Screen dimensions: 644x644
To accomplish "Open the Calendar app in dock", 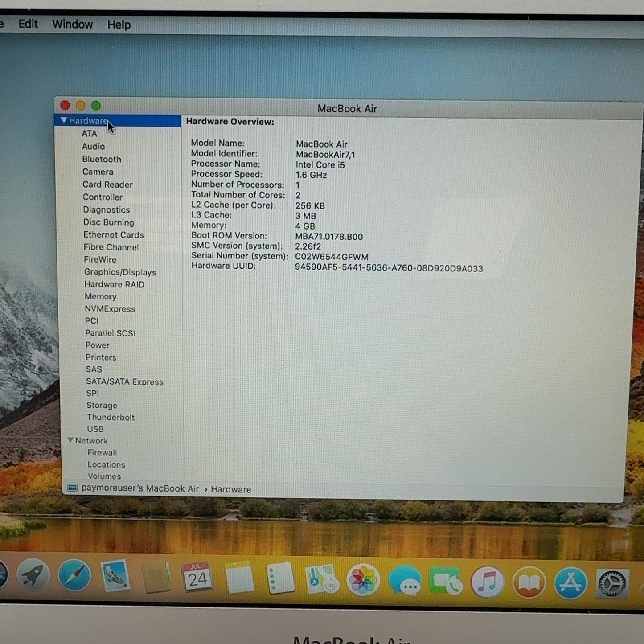I will [x=197, y=578].
